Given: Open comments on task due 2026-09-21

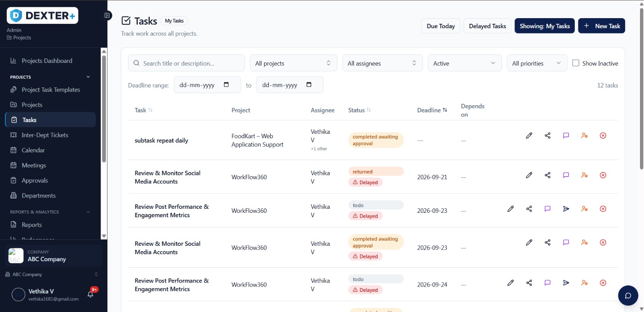Looking at the screenshot, I should (x=566, y=175).
